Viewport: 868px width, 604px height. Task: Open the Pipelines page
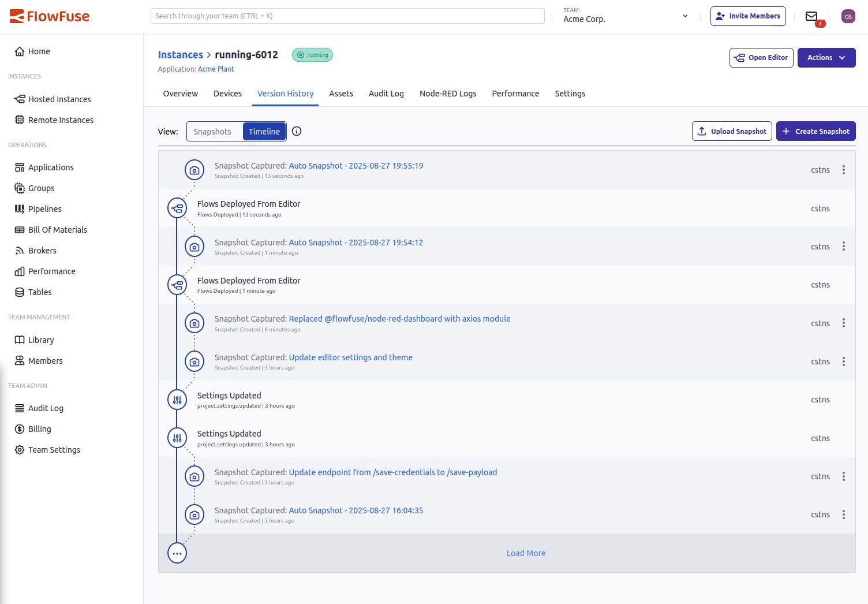[x=44, y=208]
